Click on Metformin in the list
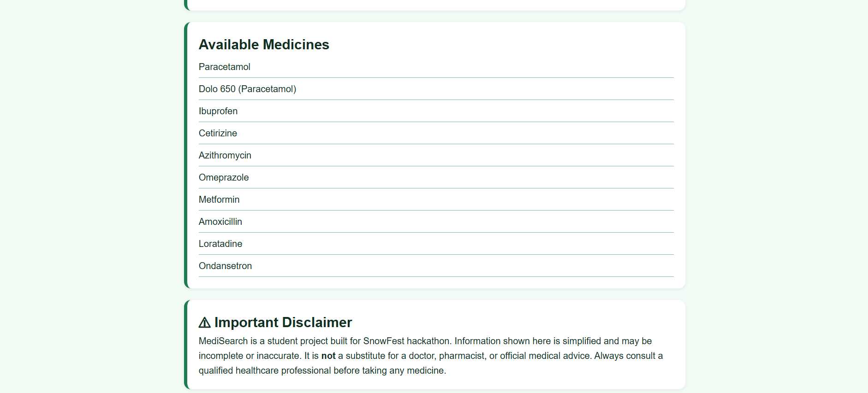This screenshot has height=393, width=868. (x=219, y=199)
